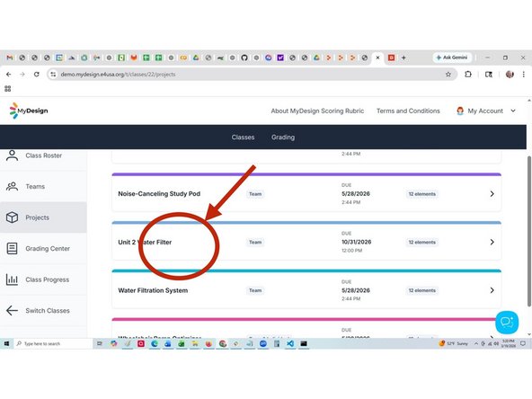
Task: Click the 10/31/2026 due date
Action: click(356, 242)
